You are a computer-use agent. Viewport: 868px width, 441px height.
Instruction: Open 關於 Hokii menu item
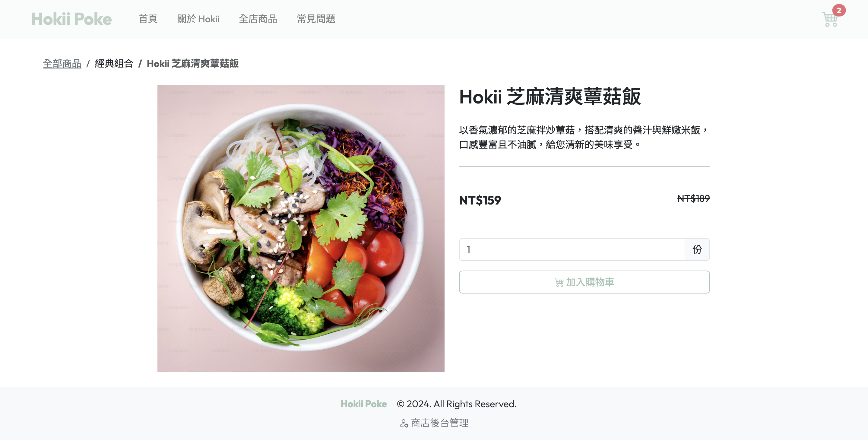pyautogui.click(x=198, y=19)
